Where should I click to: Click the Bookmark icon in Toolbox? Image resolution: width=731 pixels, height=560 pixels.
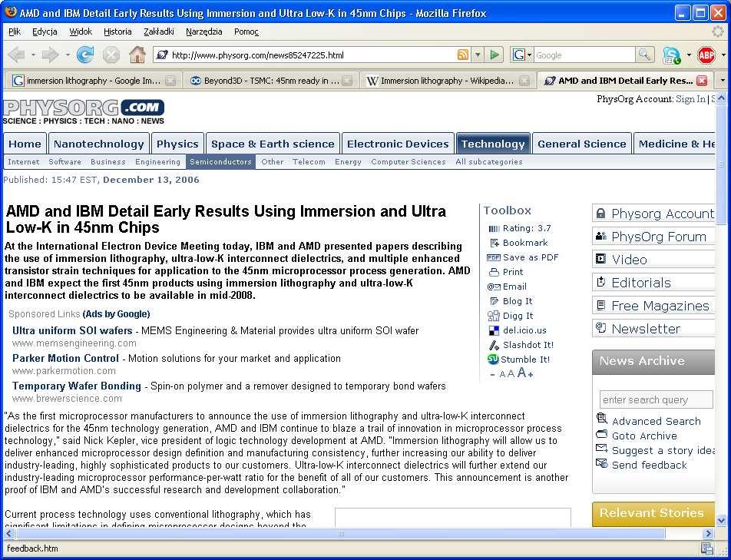point(495,243)
